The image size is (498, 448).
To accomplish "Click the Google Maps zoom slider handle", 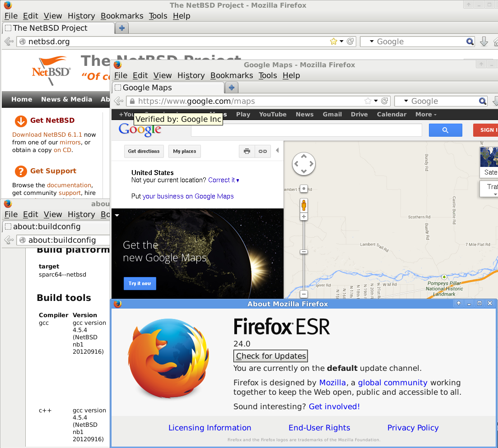I will tap(304, 251).
